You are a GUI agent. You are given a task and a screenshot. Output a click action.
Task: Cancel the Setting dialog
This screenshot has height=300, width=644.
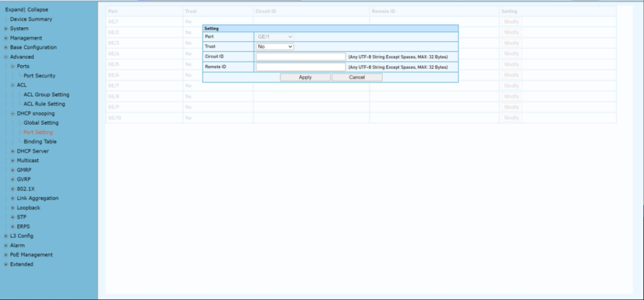pos(357,78)
